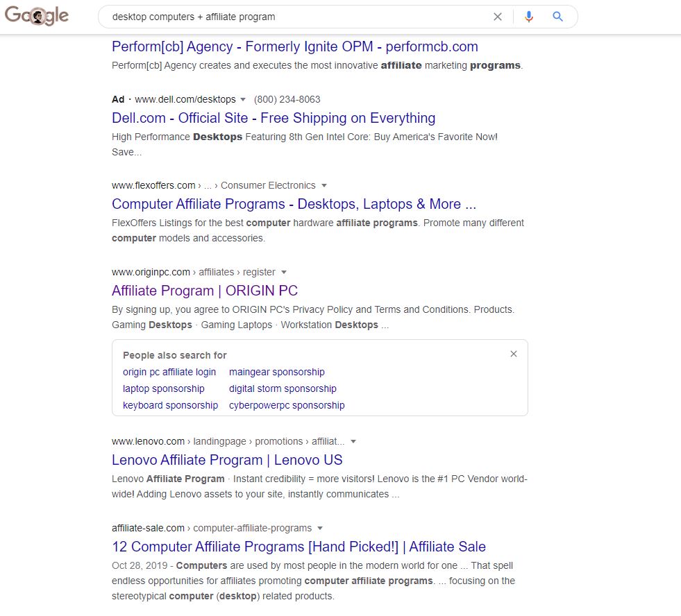Screen dimensions: 681x616
Task: Close the People also search for box
Action: pos(514,354)
